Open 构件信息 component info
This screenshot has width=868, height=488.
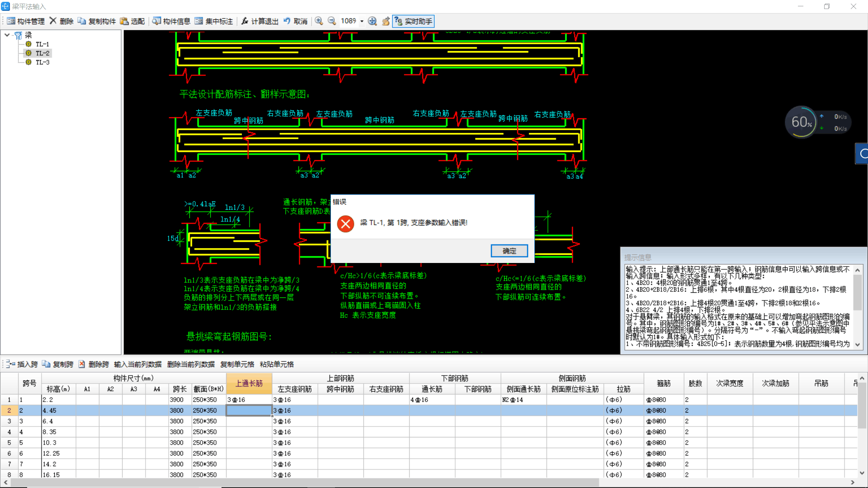pyautogui.click(x=171, y=21)
